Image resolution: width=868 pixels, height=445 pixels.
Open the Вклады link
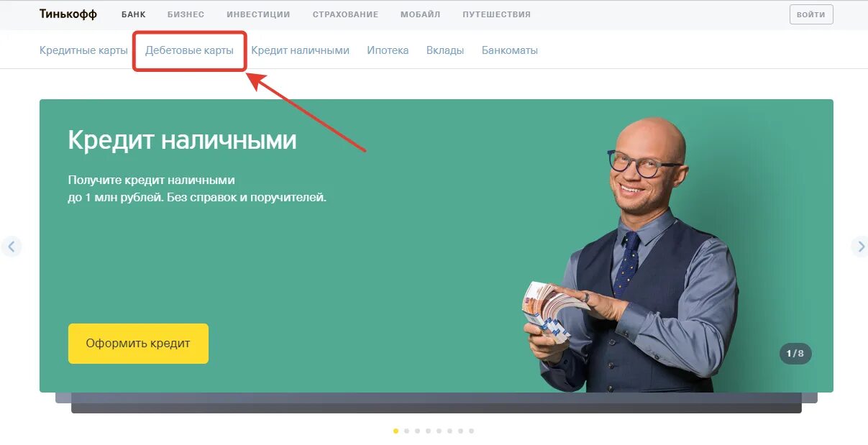tap(445, 50)
